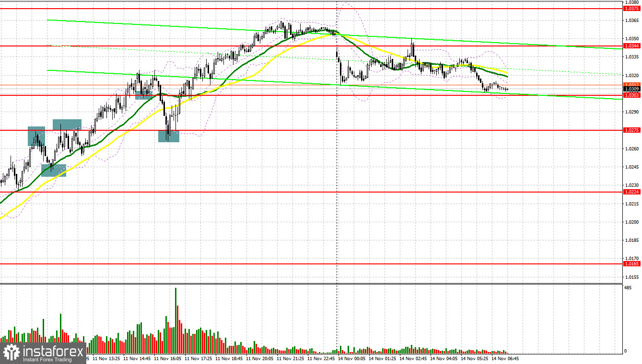Click the 1.0230 price axis label
Image resolution: width=642 pixels, height=364 pixels.
click(x=631, y=185)
